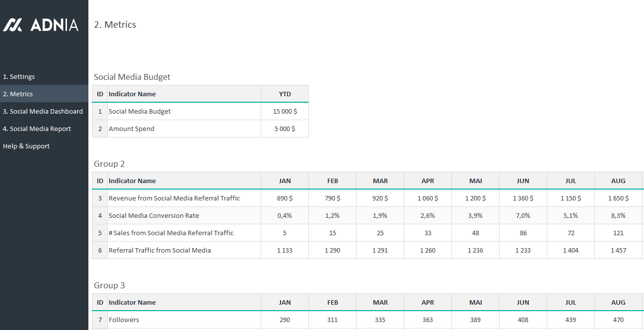Screen dimensions: 644x330
Task: Click August Social Media Conversion Rate cell
Action: click(x=618, y=216)
